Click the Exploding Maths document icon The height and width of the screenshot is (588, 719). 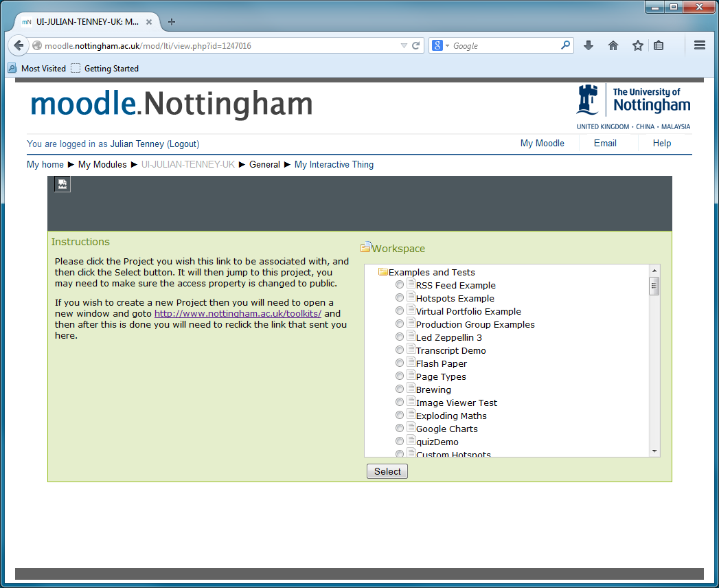pyautogui.click(x=411, y=414)
